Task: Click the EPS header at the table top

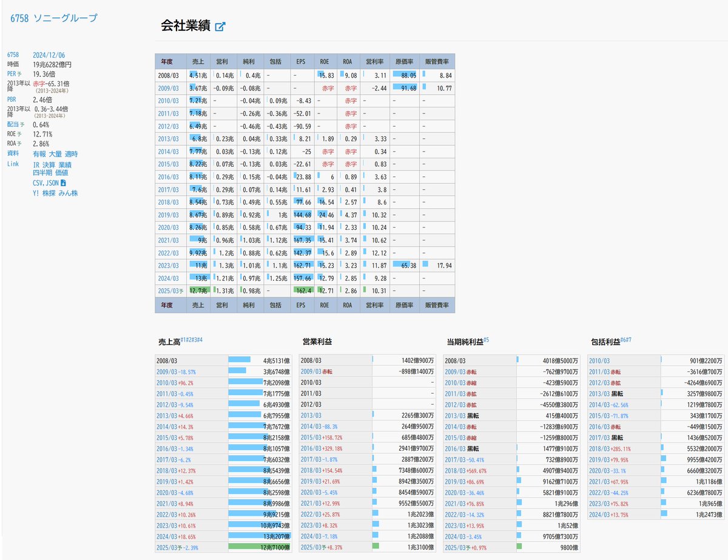Action: pos(301,61)
